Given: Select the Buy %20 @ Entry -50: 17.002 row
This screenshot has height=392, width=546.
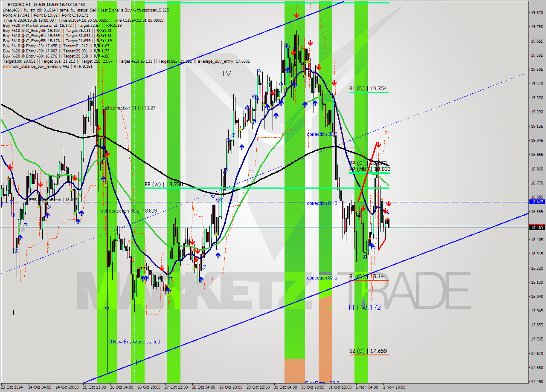Looking at the screenshot, I should 56,51.
